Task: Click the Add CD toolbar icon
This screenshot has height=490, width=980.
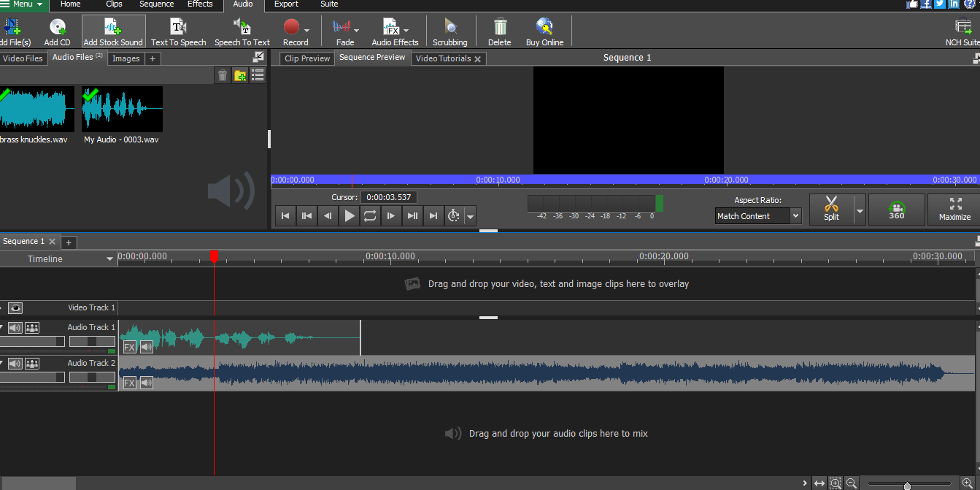Action: pyautogui.click(x=57, y=32)
